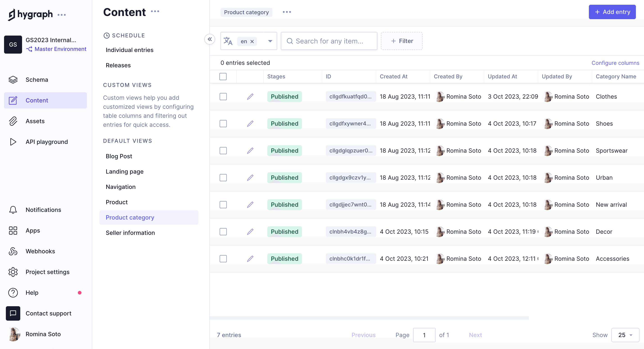Open the Show 25 per-page dropdown
Image resolution: width=644 pixels, height=349 pixels.
point(625,335)
